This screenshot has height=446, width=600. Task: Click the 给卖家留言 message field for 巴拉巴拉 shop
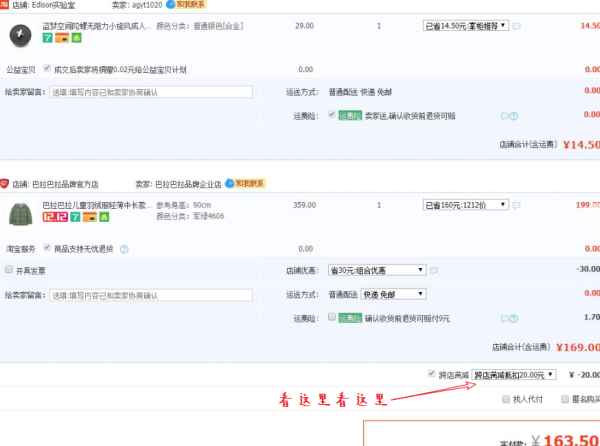[151, 295]
